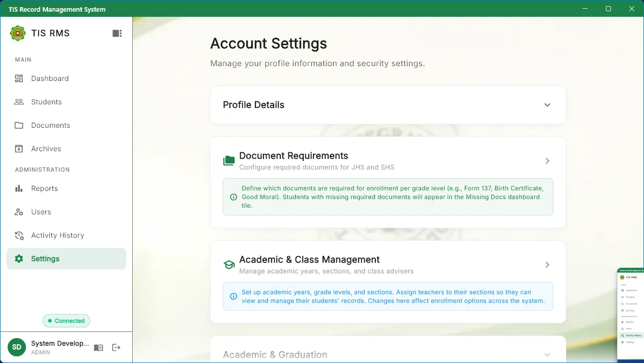
Task: Open Activity History
Action: point(66,235)
